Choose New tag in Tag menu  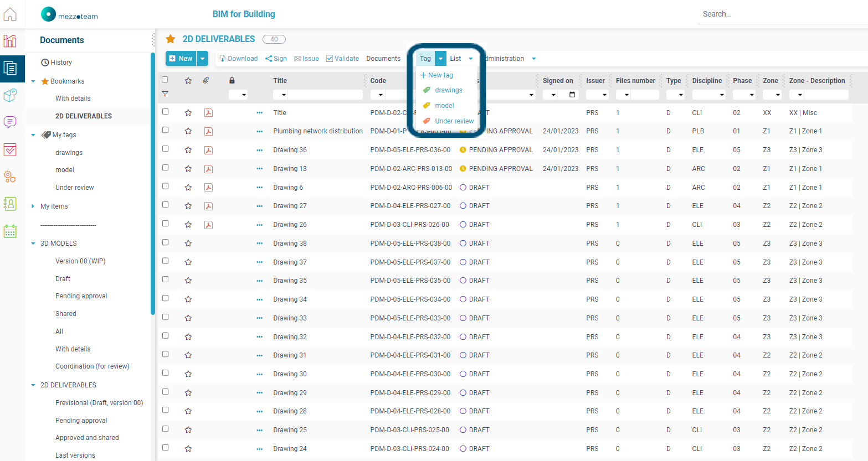(437, 75)
